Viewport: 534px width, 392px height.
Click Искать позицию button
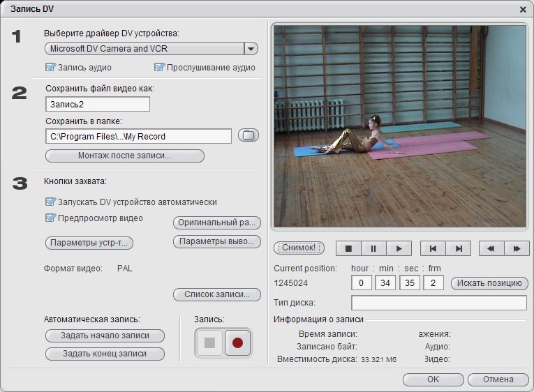[x=489, y=283]
